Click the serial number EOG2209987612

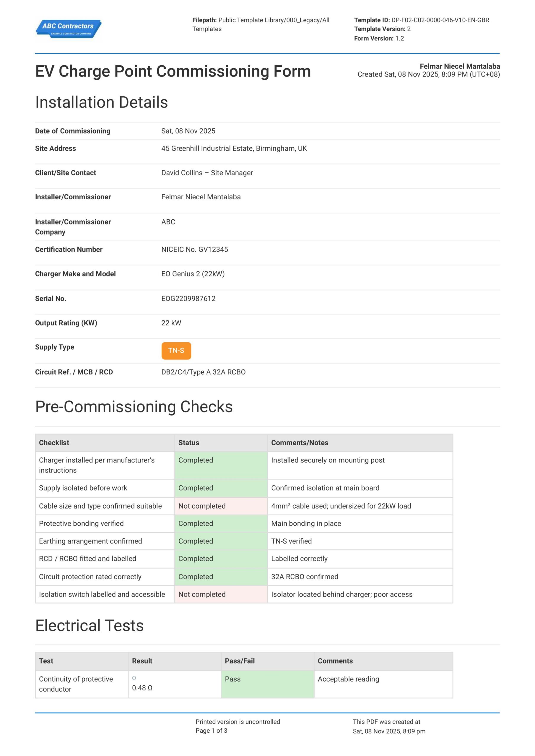coord(188,299)
